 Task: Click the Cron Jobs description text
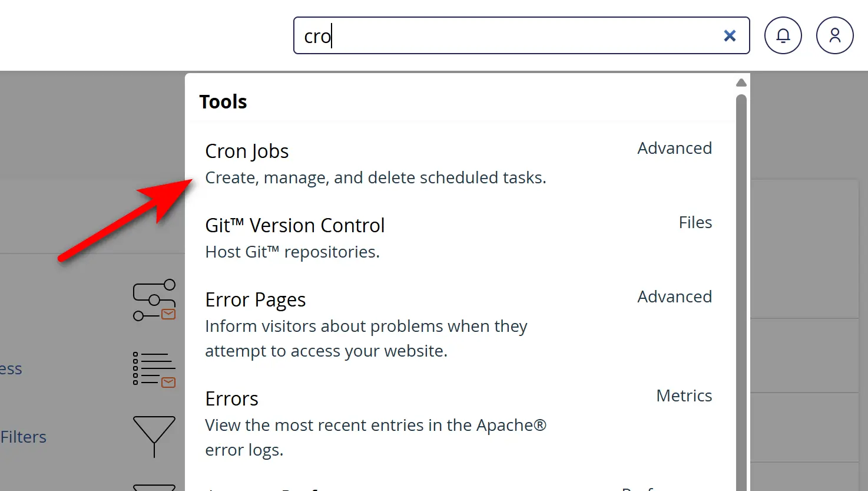[x=375, y=177]
